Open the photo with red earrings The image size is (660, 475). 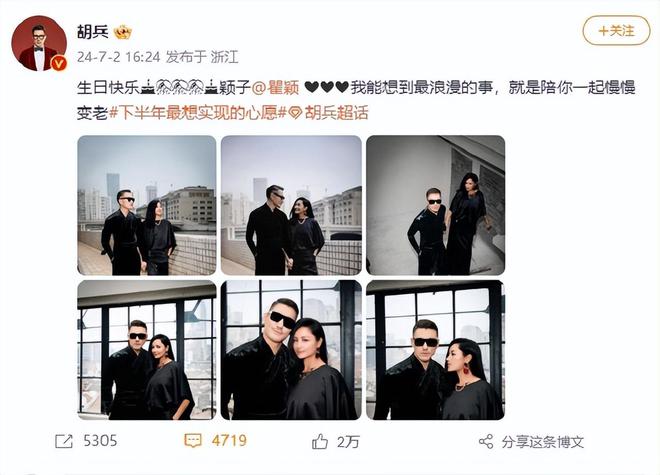pyautogui.click(x=436, y=350)
